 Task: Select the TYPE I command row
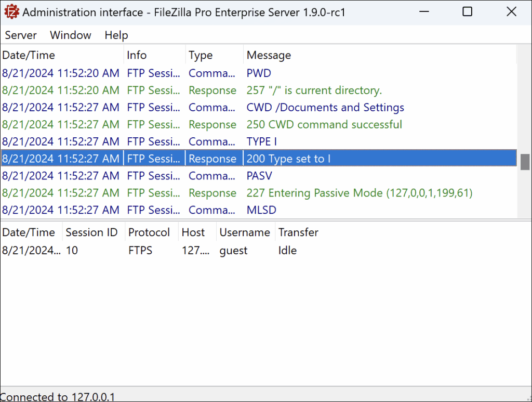point(259,142)
